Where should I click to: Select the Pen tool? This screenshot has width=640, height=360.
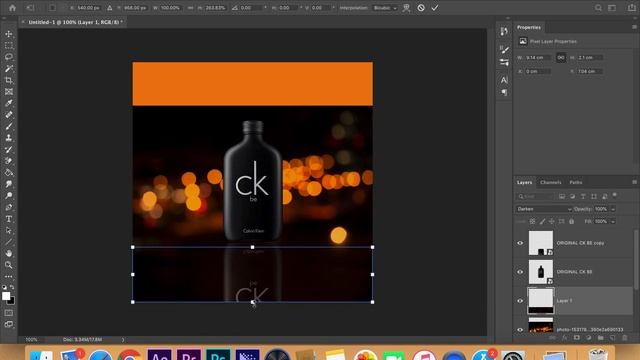(x=9, y=207)
